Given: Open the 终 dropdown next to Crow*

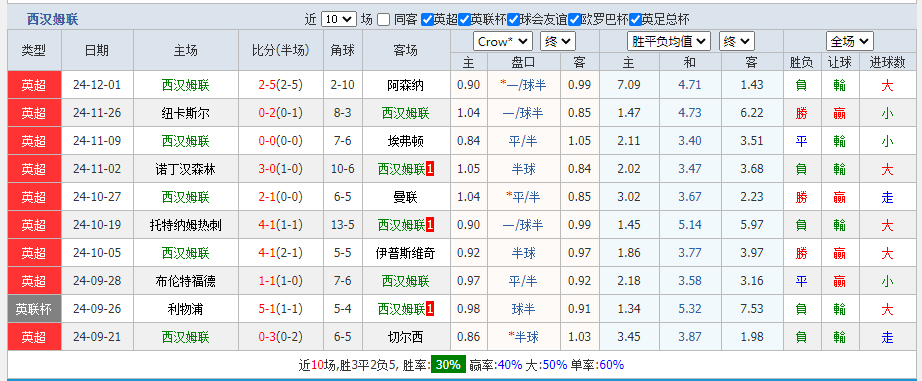Looking at the screenshot, I should tap(557, 42).
